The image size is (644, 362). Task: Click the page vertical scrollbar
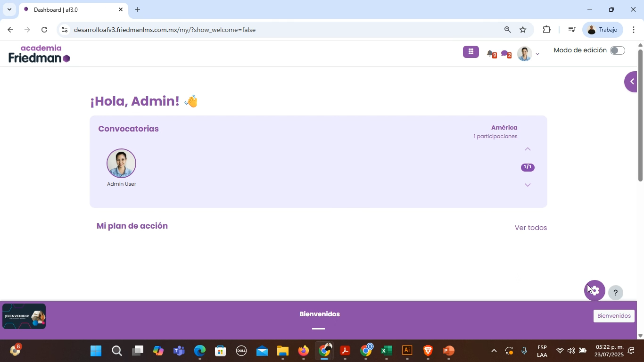[640, 115]
